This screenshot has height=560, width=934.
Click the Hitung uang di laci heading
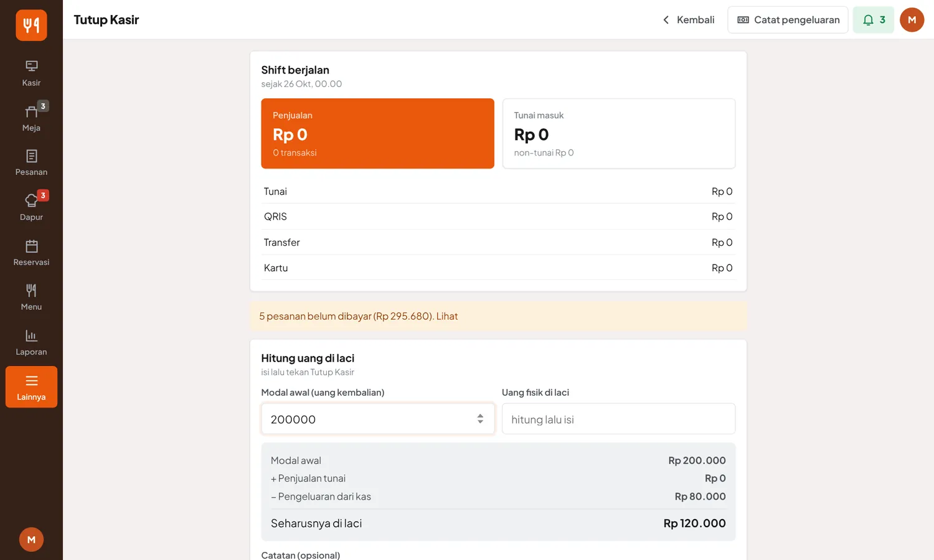pos(308,358)
